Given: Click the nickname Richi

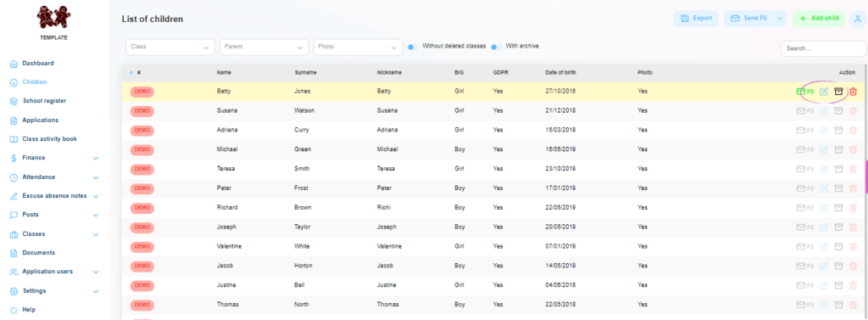Looking at the screenshot, I should (x=384, y=208).
